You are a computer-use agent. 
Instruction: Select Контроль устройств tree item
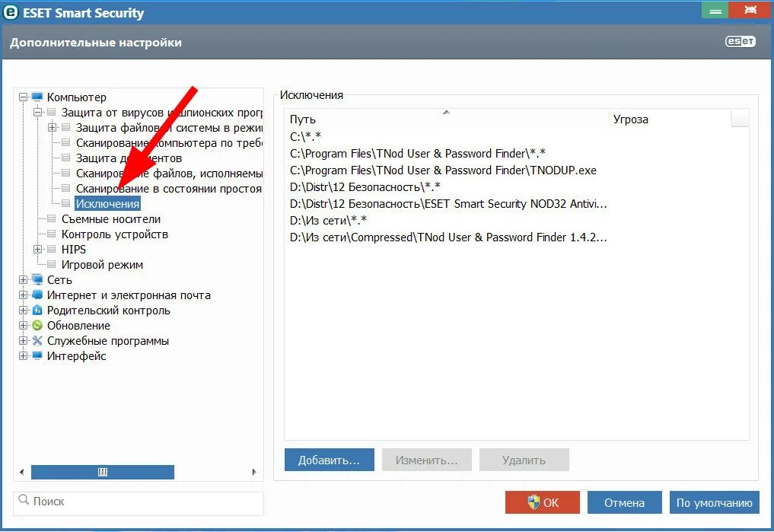coord(114,234)
